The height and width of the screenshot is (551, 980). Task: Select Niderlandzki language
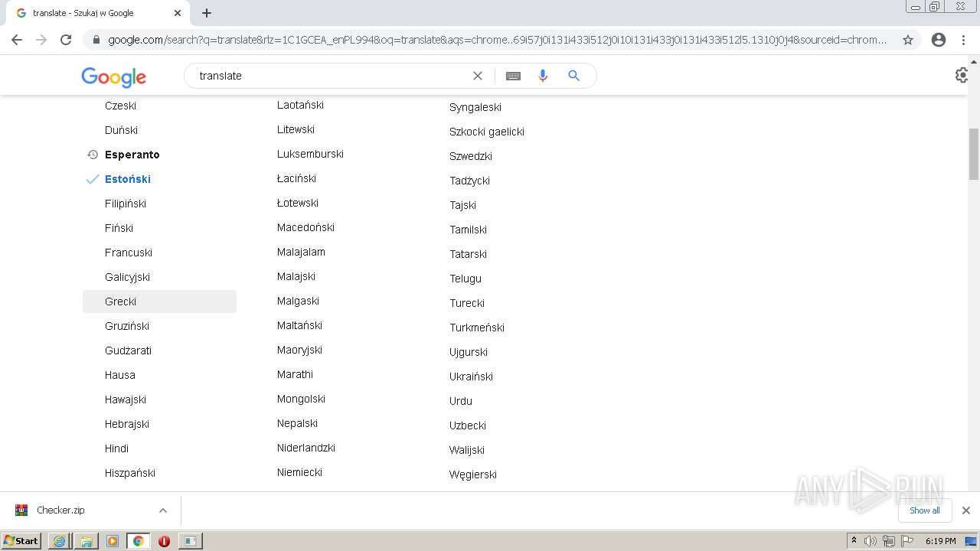306,448
